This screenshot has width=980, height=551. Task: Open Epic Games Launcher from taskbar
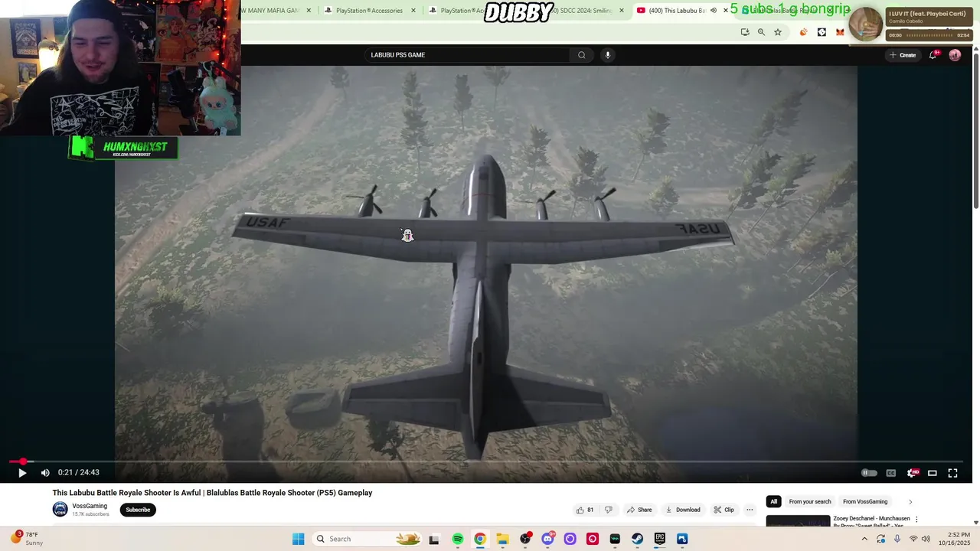pyautogui.click(x=660, y=539)
